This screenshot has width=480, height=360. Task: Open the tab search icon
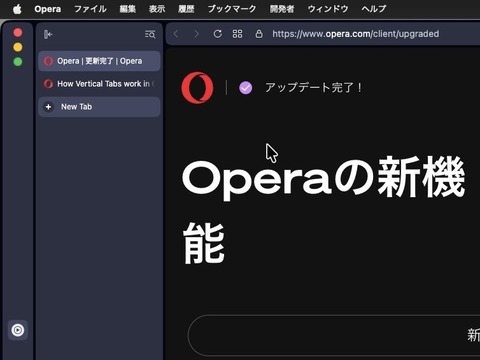[x=150, y=34]
